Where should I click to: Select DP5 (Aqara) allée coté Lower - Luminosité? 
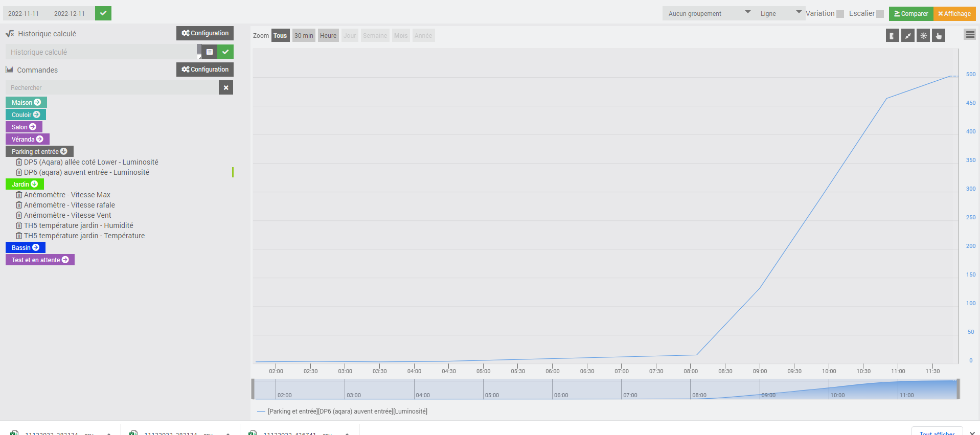coord(91,162)
